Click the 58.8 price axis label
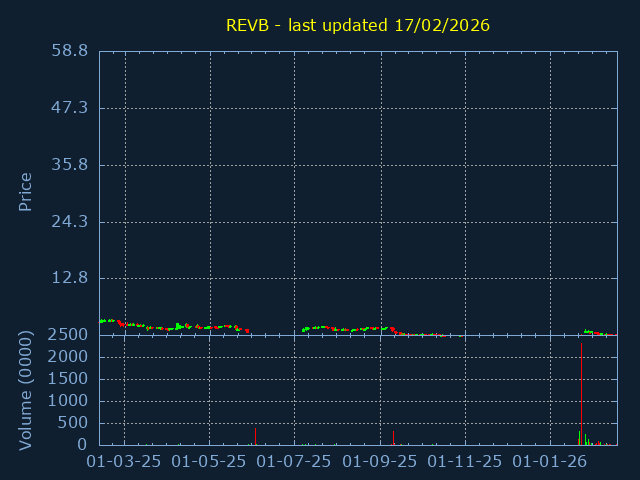Screen dimensions: 640x480 [x=70, y=51]
